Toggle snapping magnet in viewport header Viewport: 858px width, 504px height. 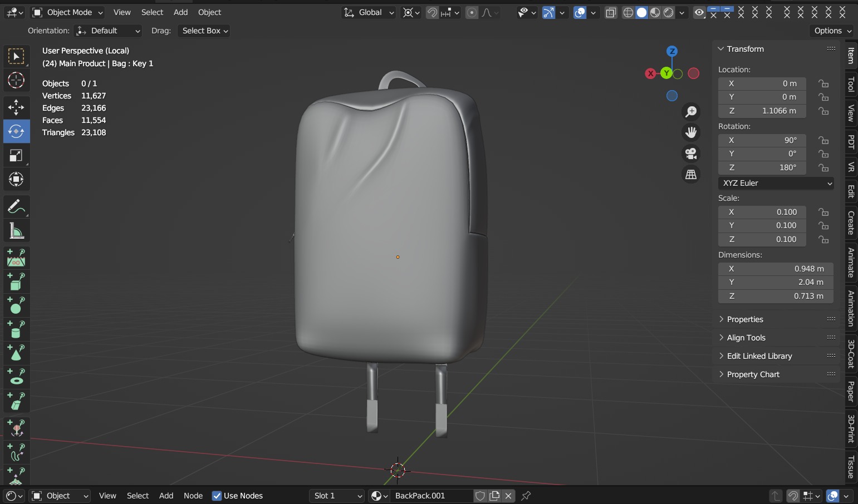(x=433, y=12)
